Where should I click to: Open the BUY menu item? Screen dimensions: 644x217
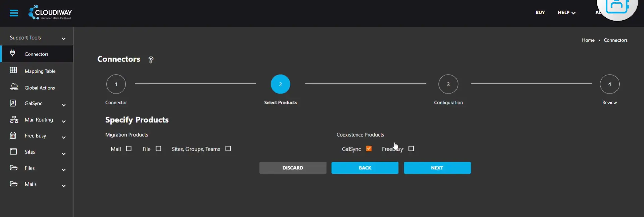(540, 12)
